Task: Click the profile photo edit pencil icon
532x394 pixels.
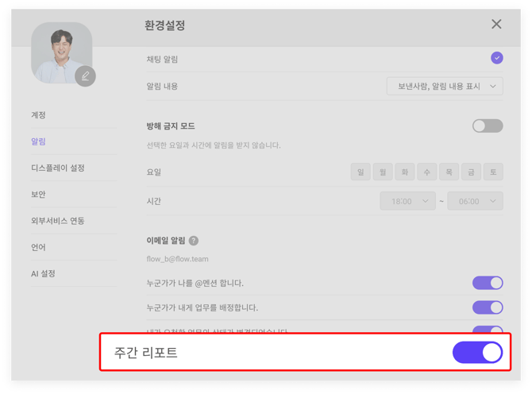Action: pyautogui.click(x=85, y=75)
